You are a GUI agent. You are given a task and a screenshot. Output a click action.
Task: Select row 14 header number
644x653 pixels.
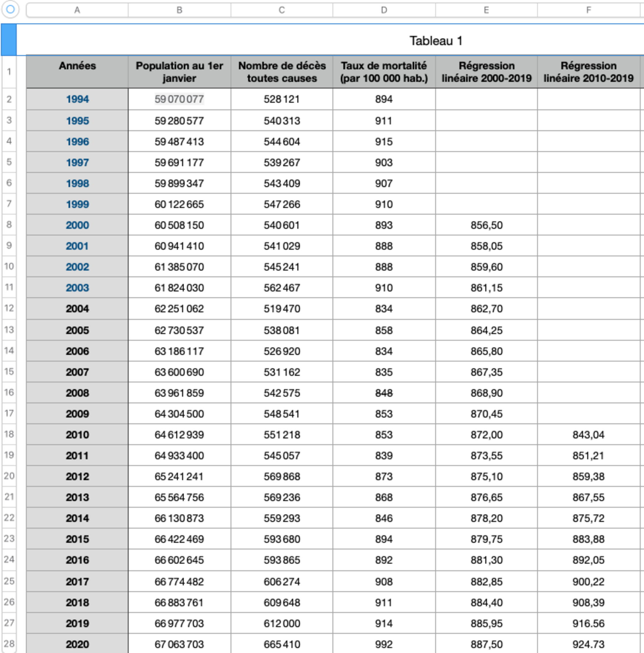[x=9, y=350]
